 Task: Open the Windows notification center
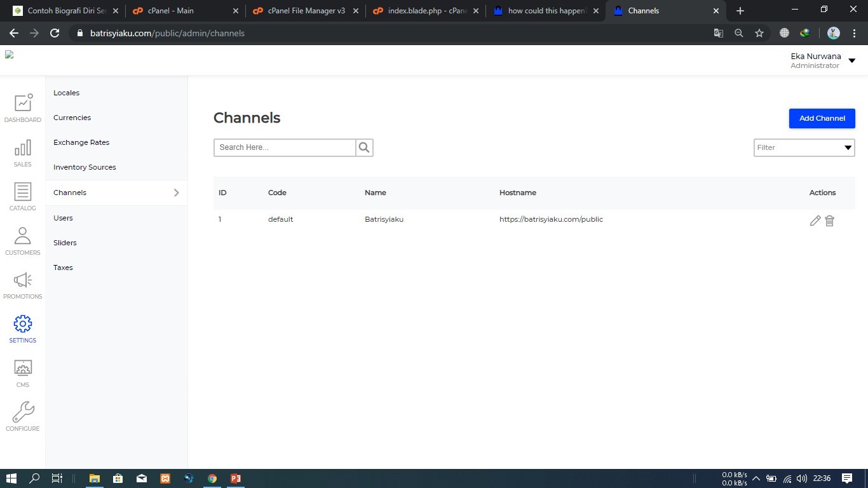847,478
